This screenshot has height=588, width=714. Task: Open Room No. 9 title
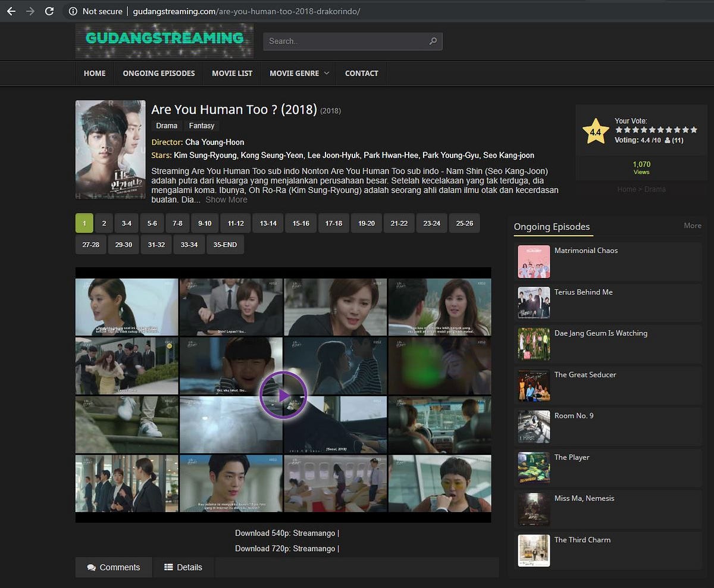click(x=574, y=415)
